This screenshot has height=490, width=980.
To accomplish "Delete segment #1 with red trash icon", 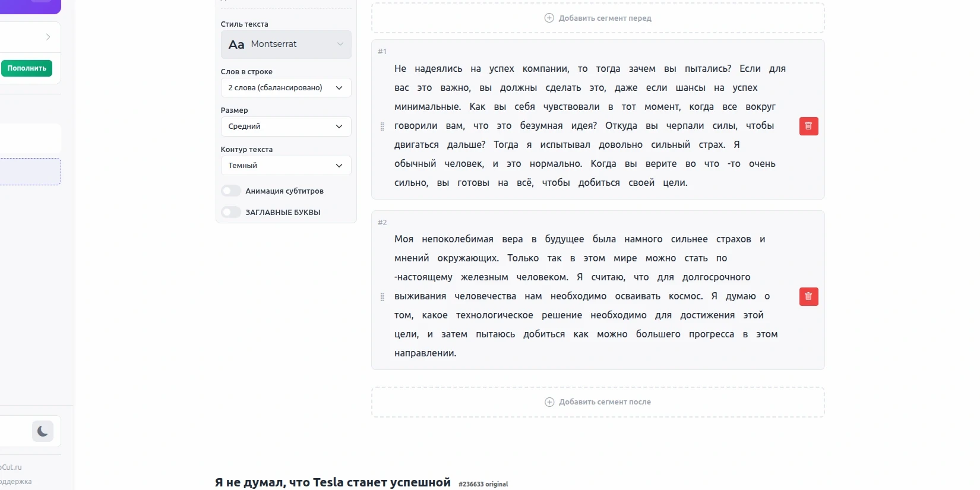I will coord(808,126).
